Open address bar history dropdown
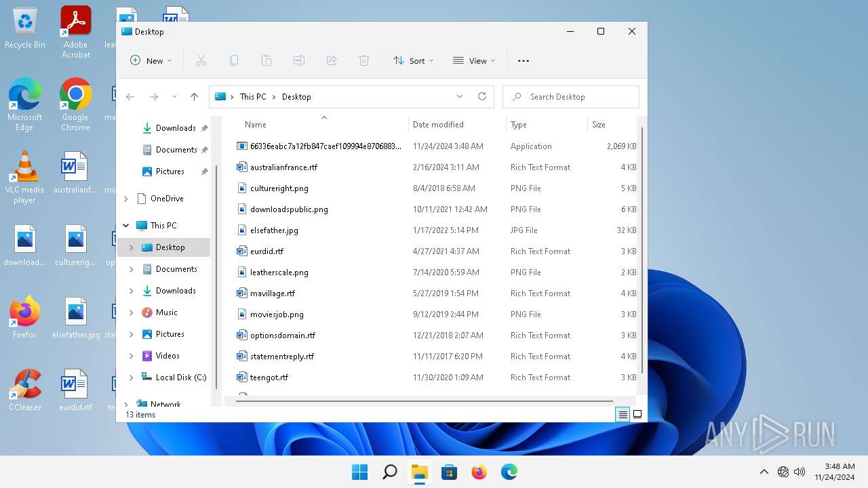The width and height of the screenshot is (868, 488). pyautogui.click(x=460, y=96)
